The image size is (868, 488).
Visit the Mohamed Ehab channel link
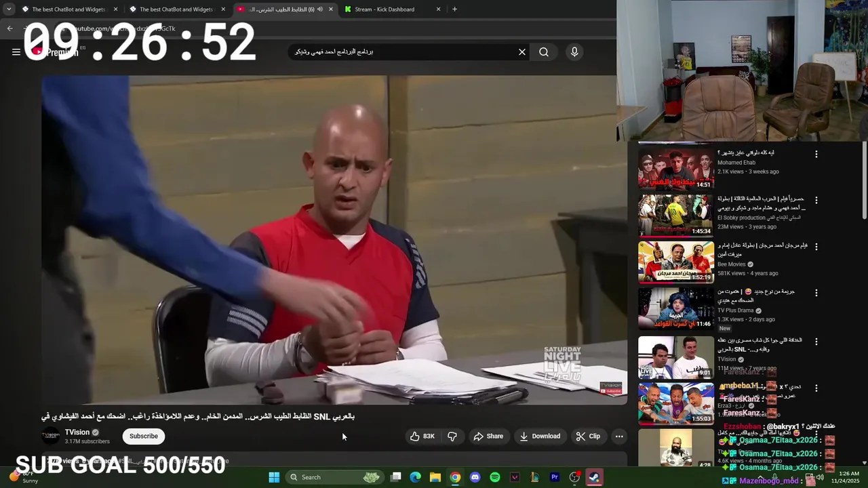coord(736,163)
